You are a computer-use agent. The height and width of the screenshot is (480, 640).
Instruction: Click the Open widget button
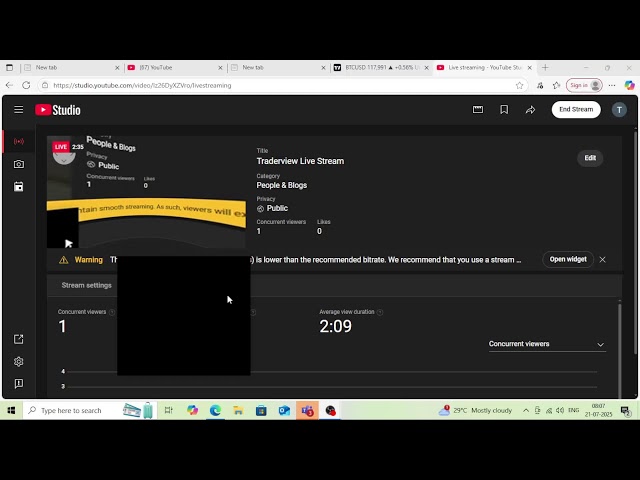[568, 260]
